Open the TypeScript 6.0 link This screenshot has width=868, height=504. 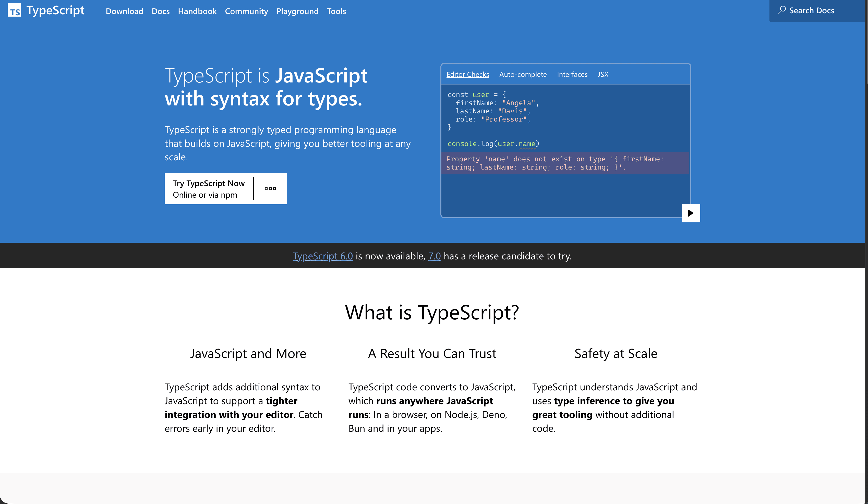323,256
